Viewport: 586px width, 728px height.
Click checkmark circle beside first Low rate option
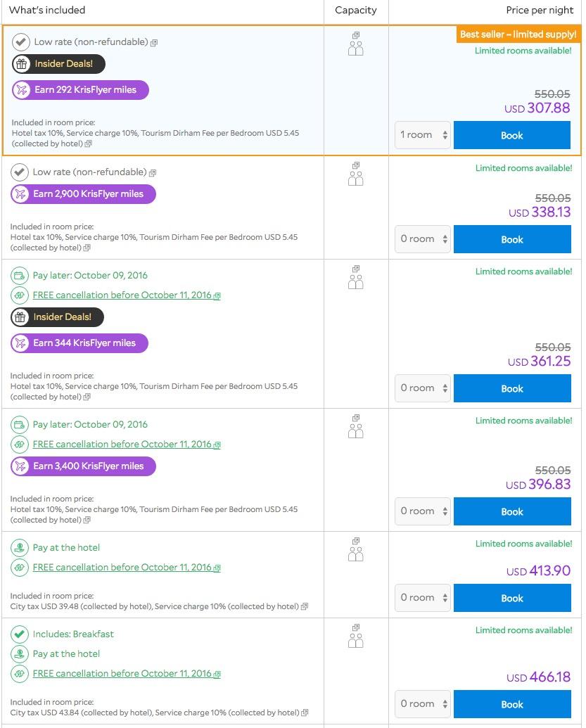point(21,42)
